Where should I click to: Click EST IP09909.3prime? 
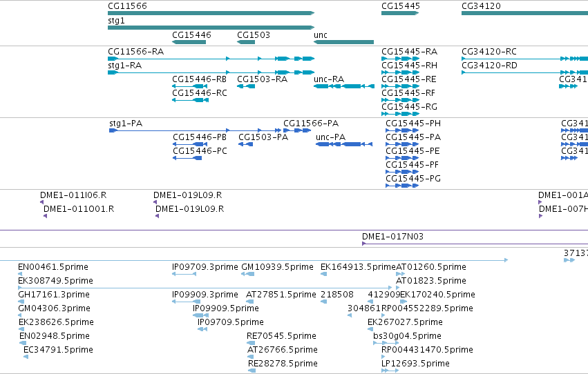(x=205, y=295)
